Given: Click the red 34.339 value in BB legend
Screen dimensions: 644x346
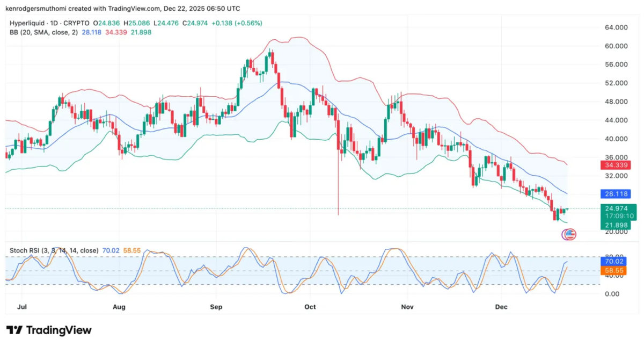Looking at the screenshot, I should point(117,33).
